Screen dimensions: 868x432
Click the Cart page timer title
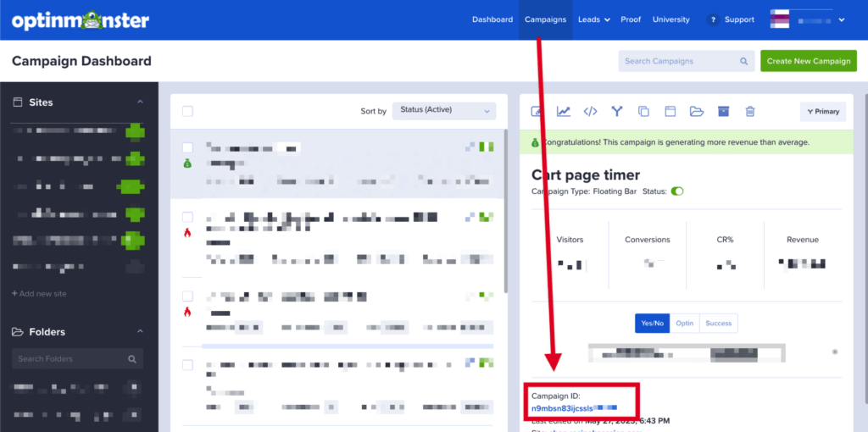coord(586,174)
